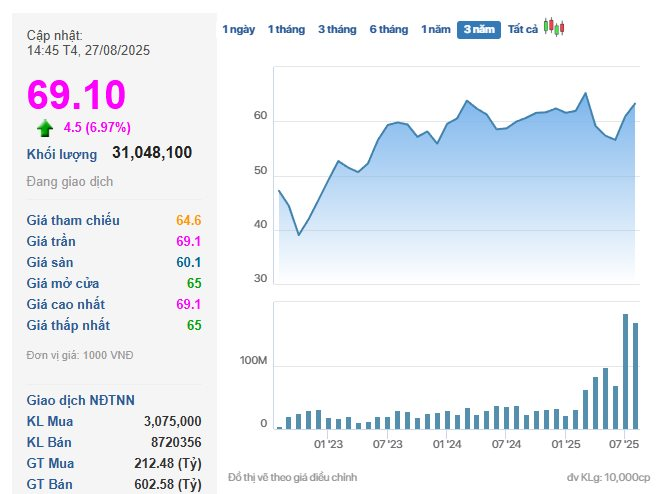Screen dimensions: 658x494
Task: Click the price line peak on chart
Action: (585, 93)
